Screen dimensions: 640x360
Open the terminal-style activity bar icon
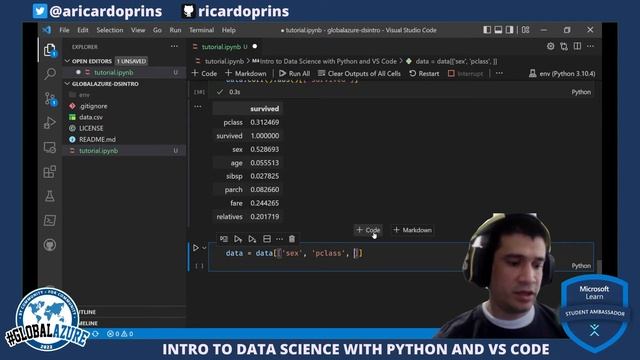(50, 220)
